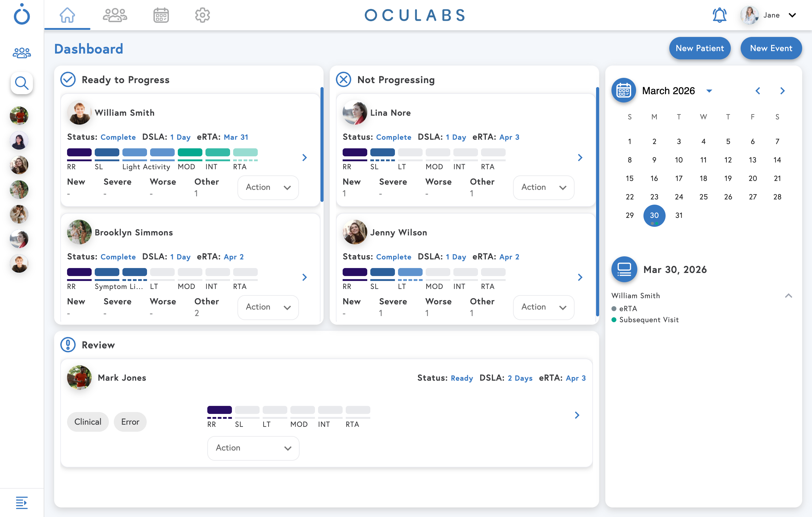Viewport: 812px width, 517px height.
Task: Click Brooklyn Simmons's card avatar
Action: (x=79, y=232)
